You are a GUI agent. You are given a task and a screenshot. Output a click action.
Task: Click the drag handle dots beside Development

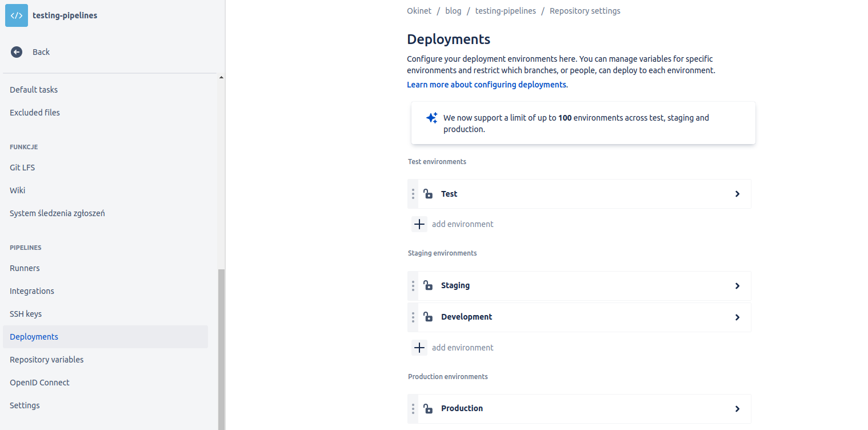(x=413, y=317)
